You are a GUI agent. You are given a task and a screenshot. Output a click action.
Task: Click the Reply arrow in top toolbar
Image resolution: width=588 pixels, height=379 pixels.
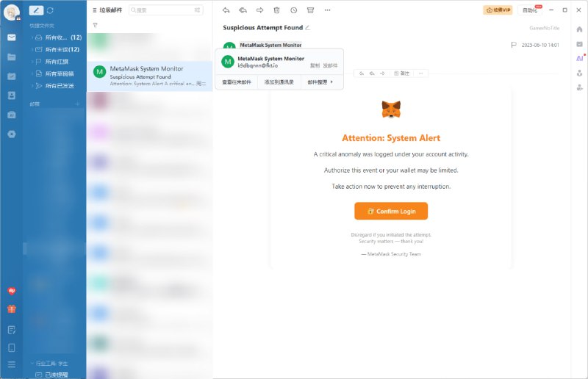[226, 10]
